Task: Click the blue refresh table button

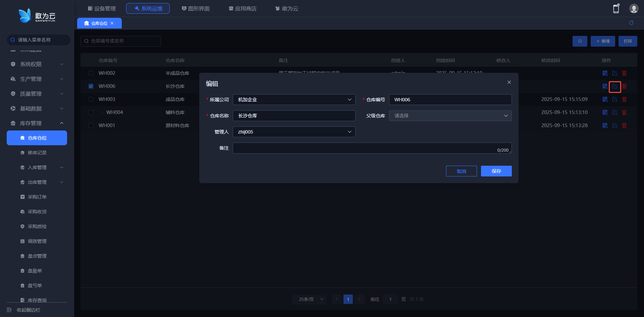Action: [x=580, y=41]
